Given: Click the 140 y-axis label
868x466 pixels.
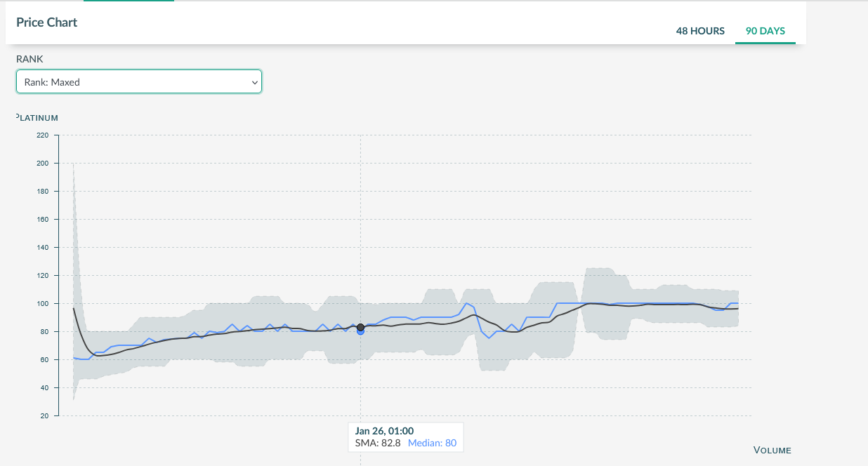Looking at the screenshot, I should pos(43,247).
